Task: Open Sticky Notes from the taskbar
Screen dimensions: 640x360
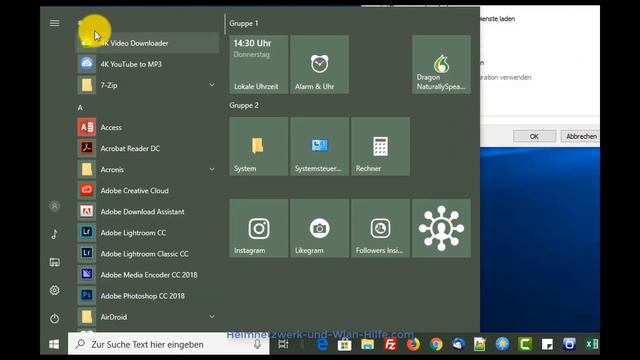Action: (547, 344)
